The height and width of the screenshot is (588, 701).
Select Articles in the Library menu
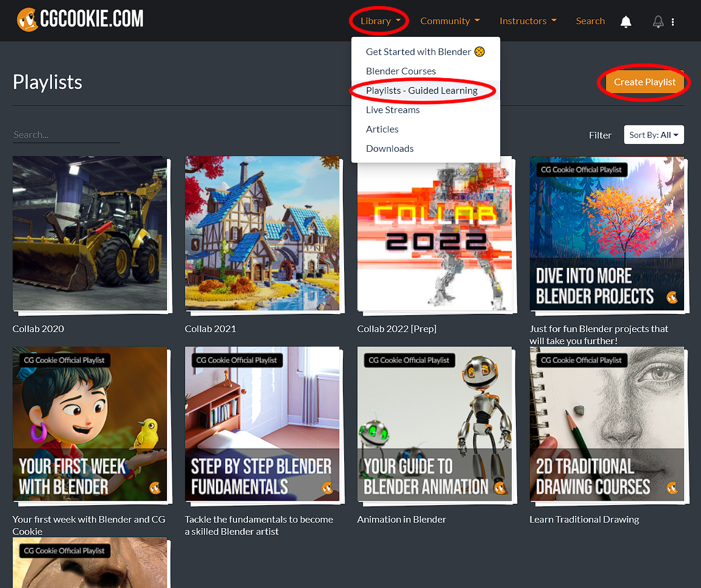coord(425,129)
